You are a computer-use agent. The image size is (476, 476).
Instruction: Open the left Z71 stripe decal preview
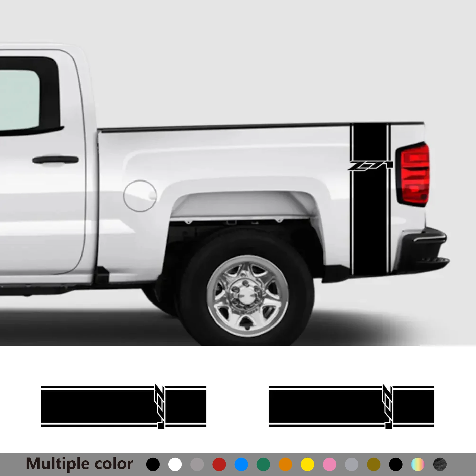tap(124, 406)
